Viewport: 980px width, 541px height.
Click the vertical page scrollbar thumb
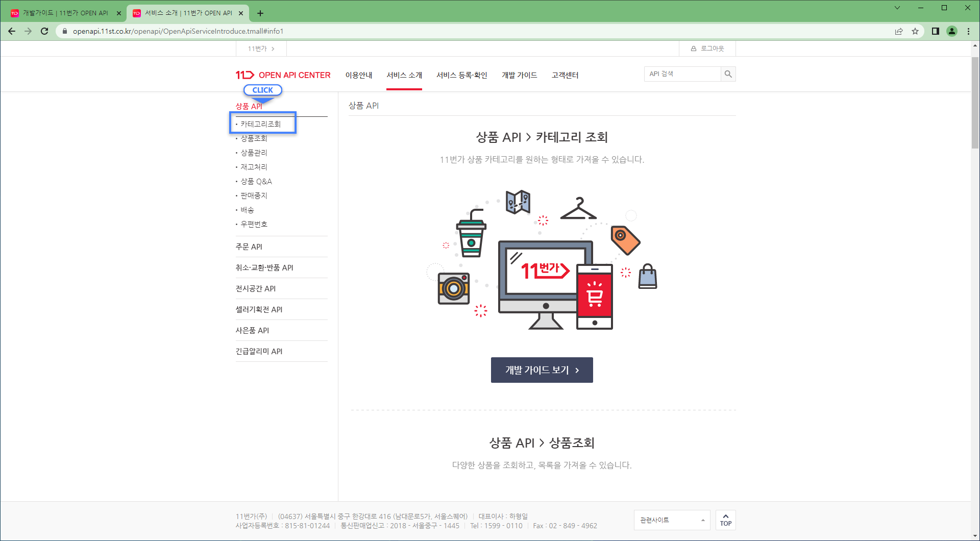coord(975,102)
